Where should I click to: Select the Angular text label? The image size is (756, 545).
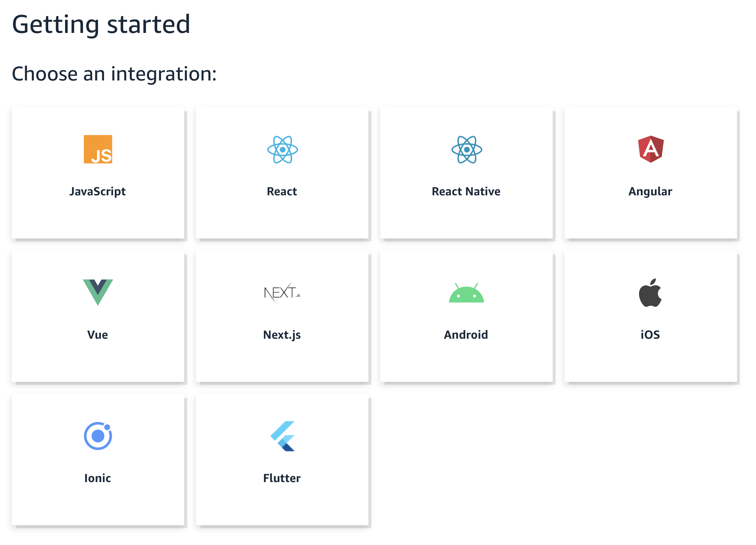click(650, 191)
